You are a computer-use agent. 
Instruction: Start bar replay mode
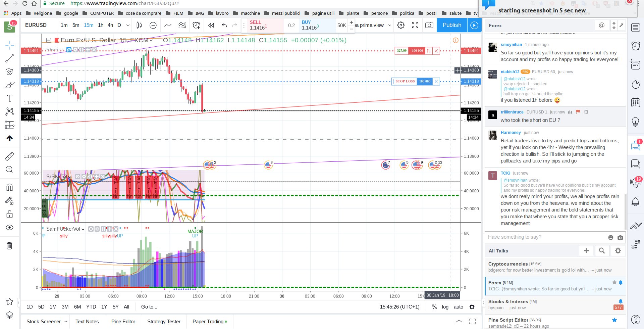tap(211, 25)
